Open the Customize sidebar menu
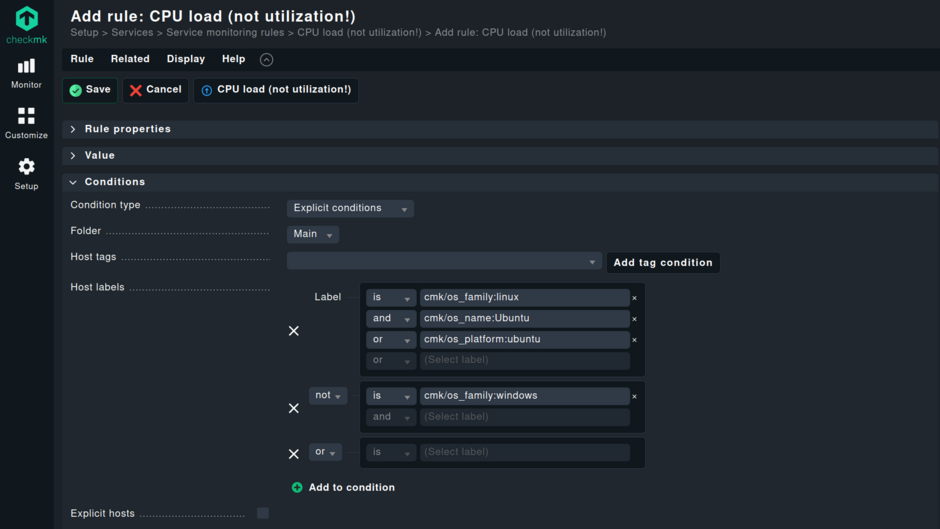 point(26,123)
